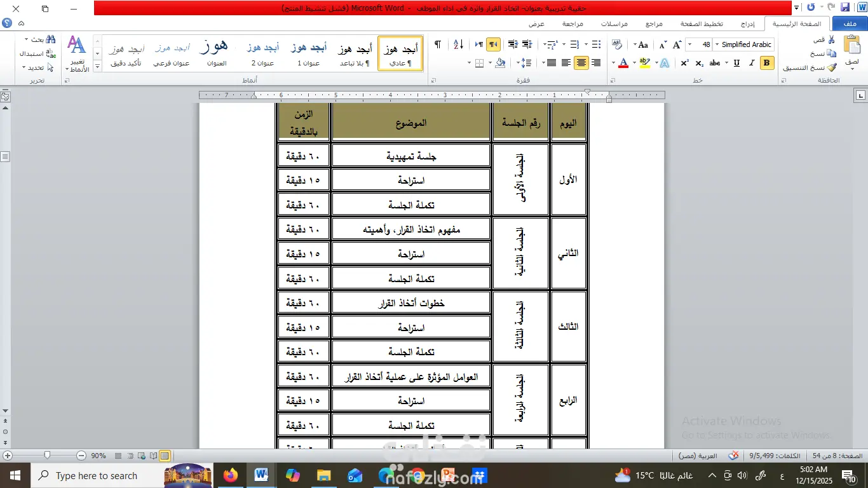The image size is (868, 488).
Task: Switch to Insert (إدراج) tab
Action: [x=748, y=24]
